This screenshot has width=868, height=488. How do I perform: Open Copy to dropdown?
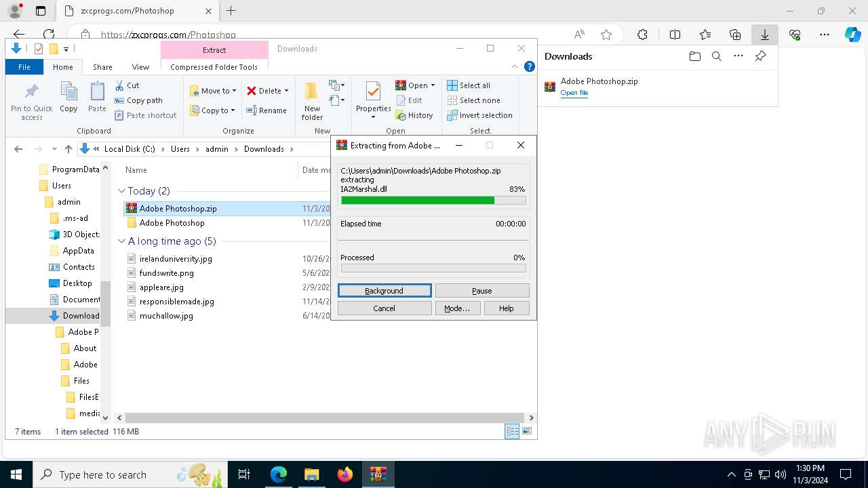coord(212,110)
